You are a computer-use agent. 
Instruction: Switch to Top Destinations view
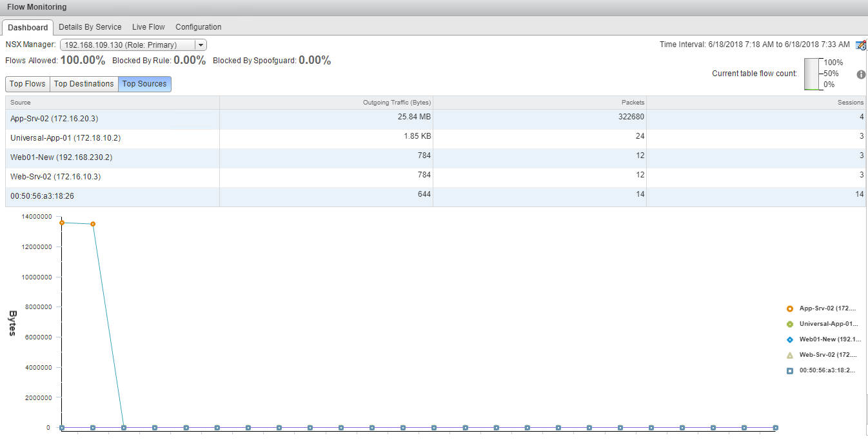[84, 84]
